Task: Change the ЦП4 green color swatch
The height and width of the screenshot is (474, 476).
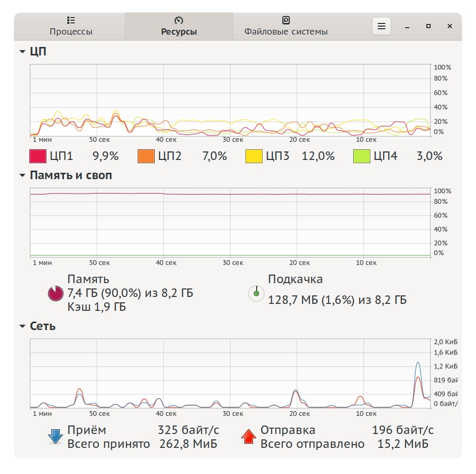Action: click(x=362, y=156)
